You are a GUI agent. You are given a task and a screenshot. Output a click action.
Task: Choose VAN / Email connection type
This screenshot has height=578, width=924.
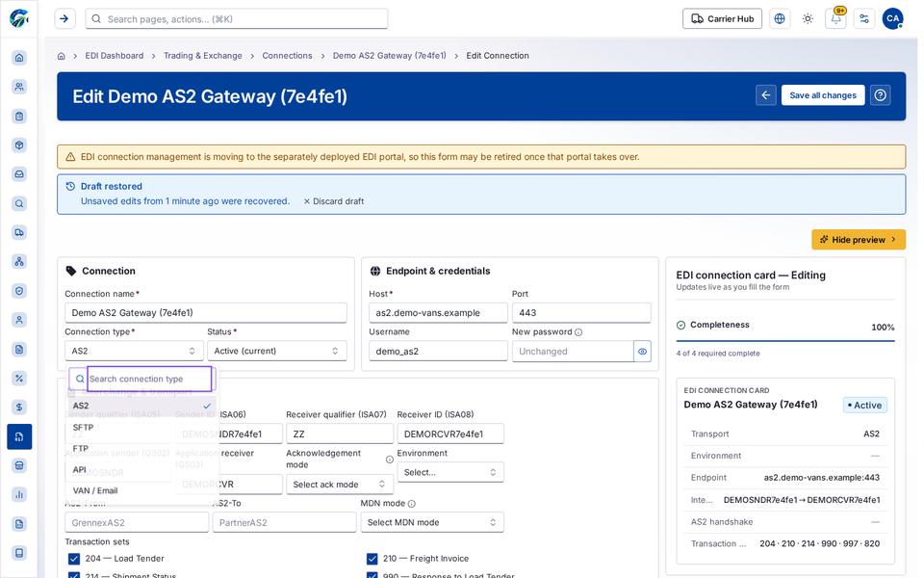pos(141,490)
